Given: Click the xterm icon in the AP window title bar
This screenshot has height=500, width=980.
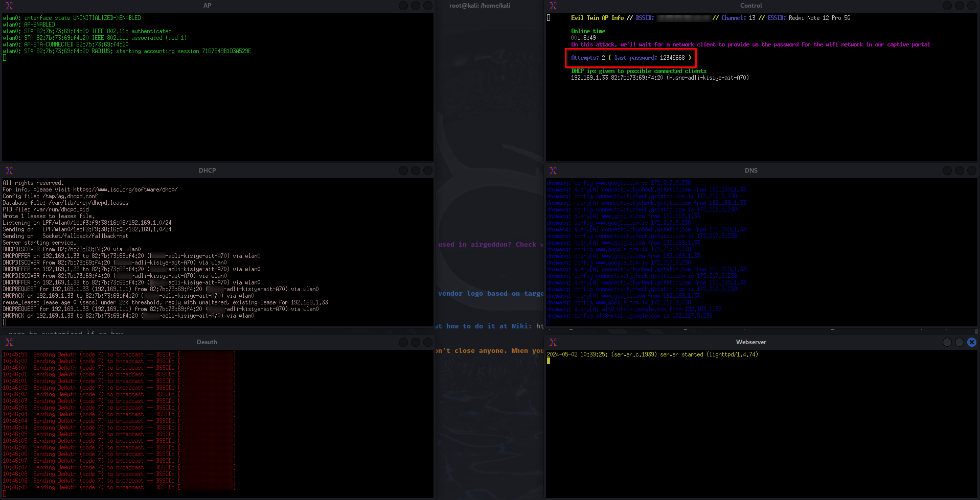Looking at the screenshot, I should click(x=9, y=6).
